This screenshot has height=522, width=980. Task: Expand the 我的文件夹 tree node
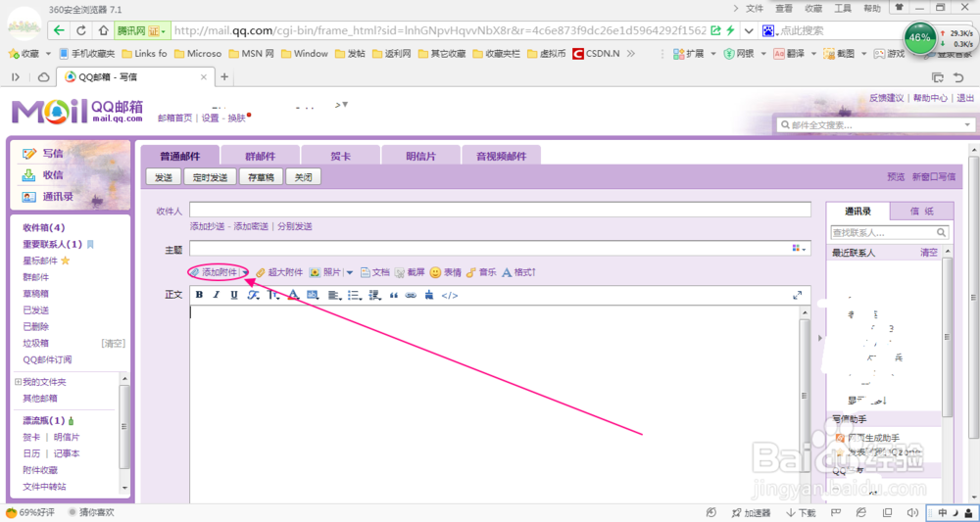[18, 382]
